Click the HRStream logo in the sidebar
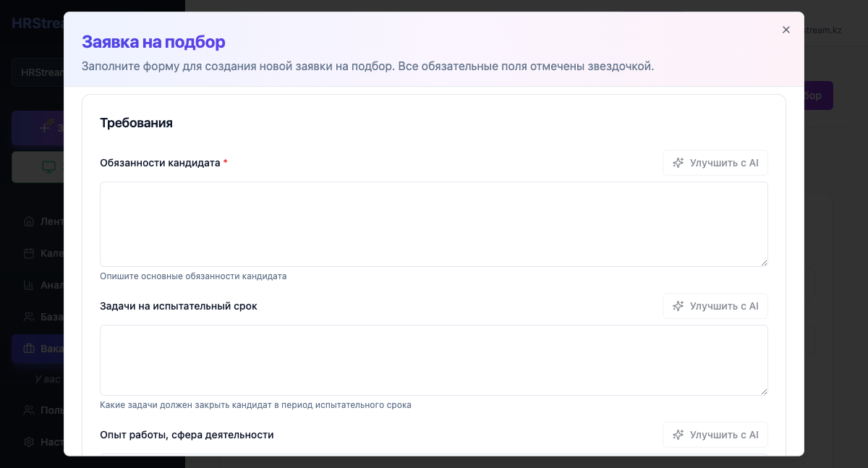The width and height of the screenshot is (868, 468). tap(38, 22)
